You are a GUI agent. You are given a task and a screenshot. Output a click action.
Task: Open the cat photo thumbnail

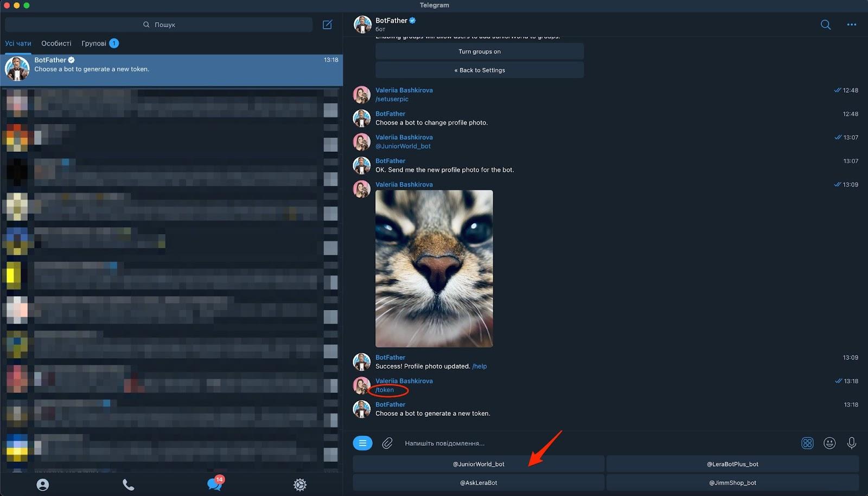click(434, 268)
